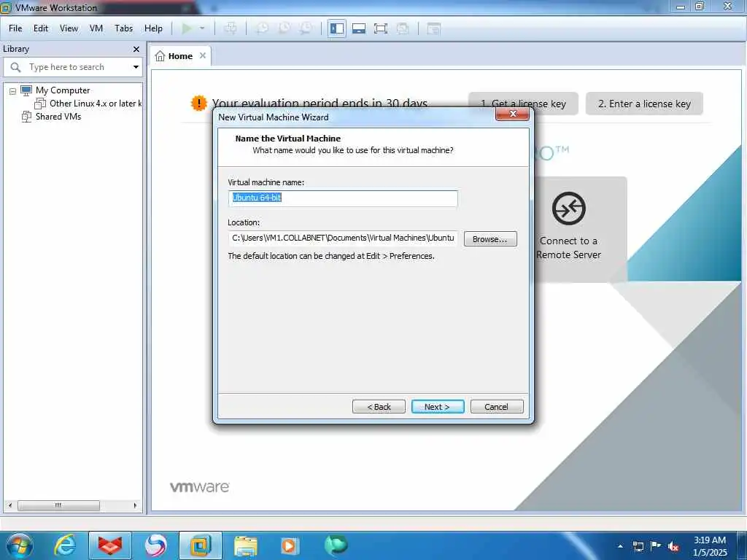Click the evaluation warning icon
This screenshot has width=747, height=560.
[x=198, y=103]
